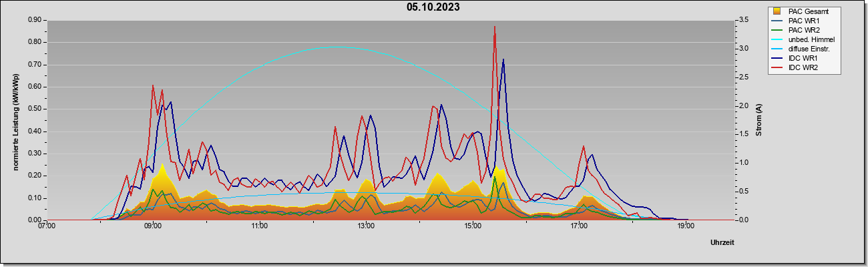Click the tallest dark blue IDC WR1 peak
Image resolution: width=868 pixels, height=267 pixels.
click(503, 59)
